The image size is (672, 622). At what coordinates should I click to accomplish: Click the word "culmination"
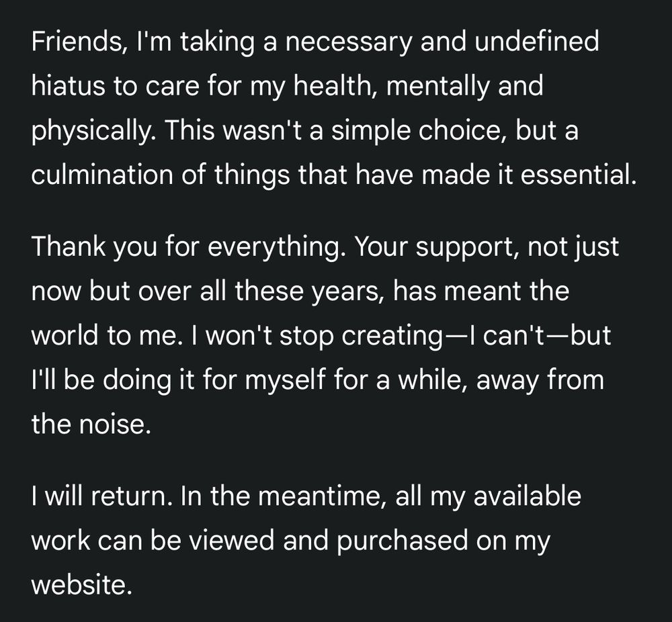click(102, 175)
